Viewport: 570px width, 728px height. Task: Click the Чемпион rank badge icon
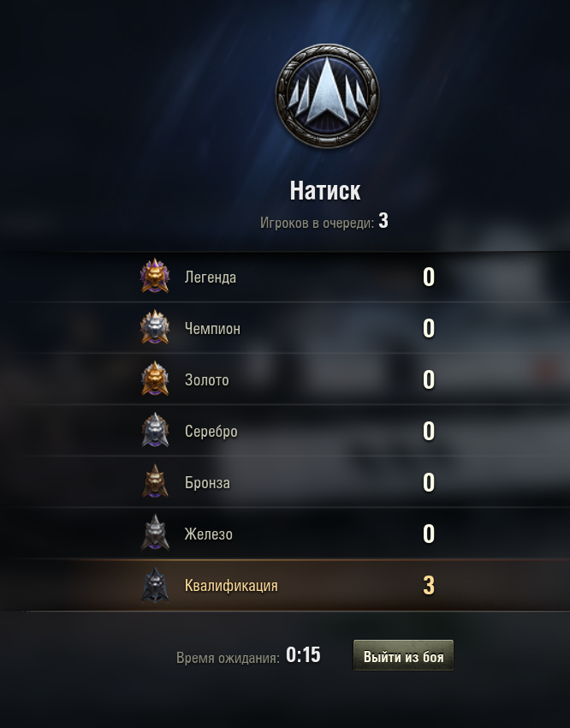155,327
